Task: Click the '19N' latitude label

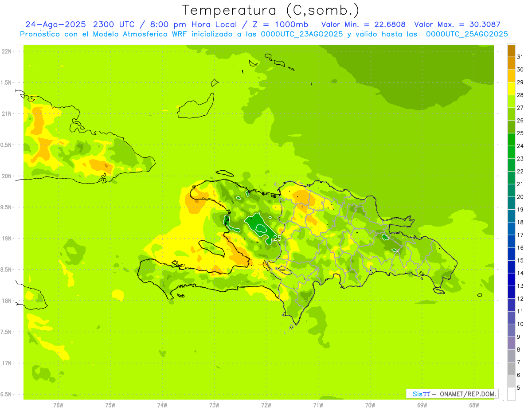Action: [8, 239]
